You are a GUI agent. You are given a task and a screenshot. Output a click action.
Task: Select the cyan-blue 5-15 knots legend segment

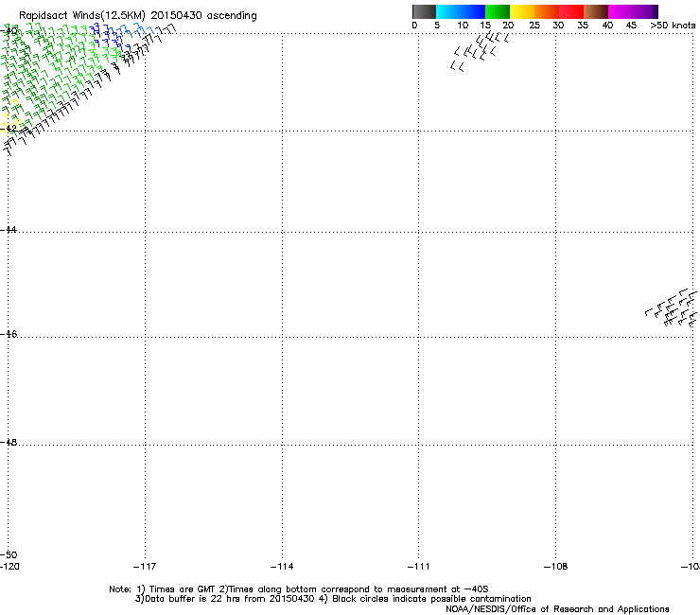(x=461, y=11)
